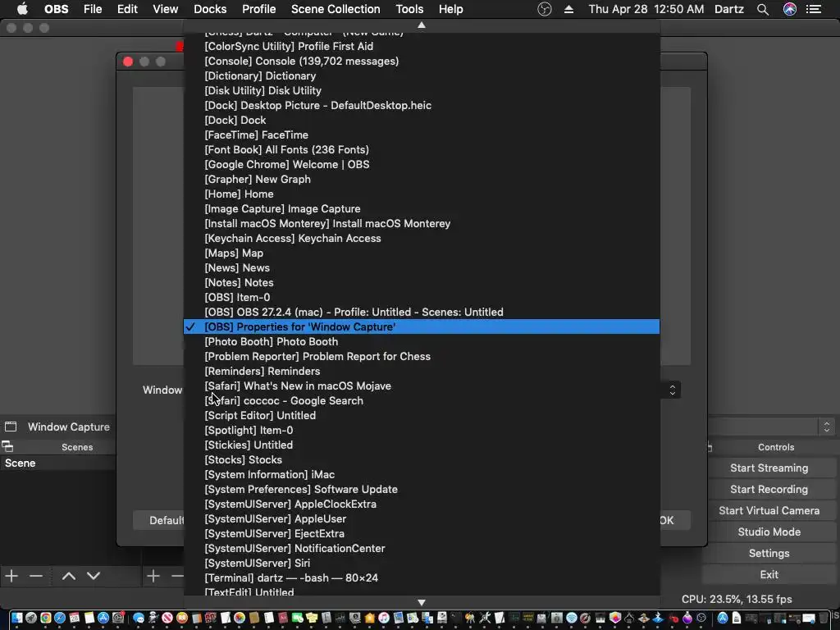Select [Safari] What's New in macOS Mojave

tap(422, 386)
